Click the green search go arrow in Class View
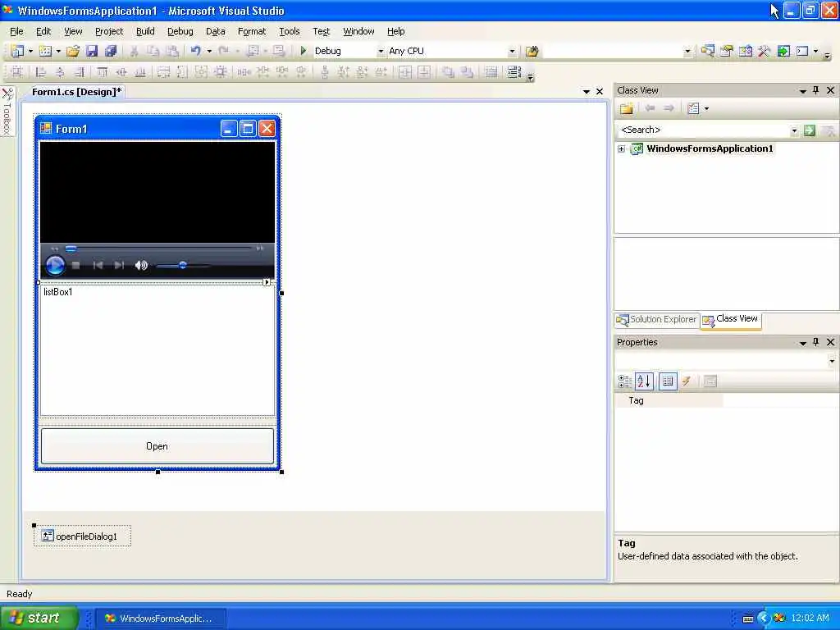This screenshot has height=630, width=840. pyautogui.click(x=809, y=130)
